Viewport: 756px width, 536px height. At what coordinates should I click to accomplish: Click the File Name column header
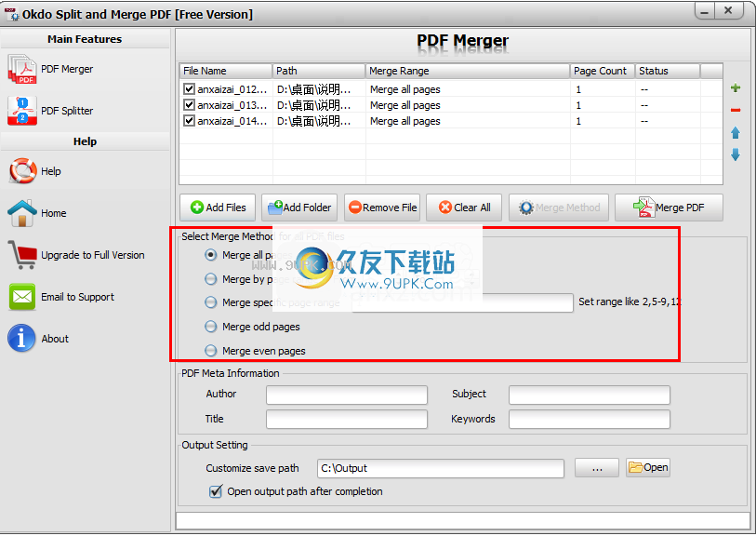(225, 71)
